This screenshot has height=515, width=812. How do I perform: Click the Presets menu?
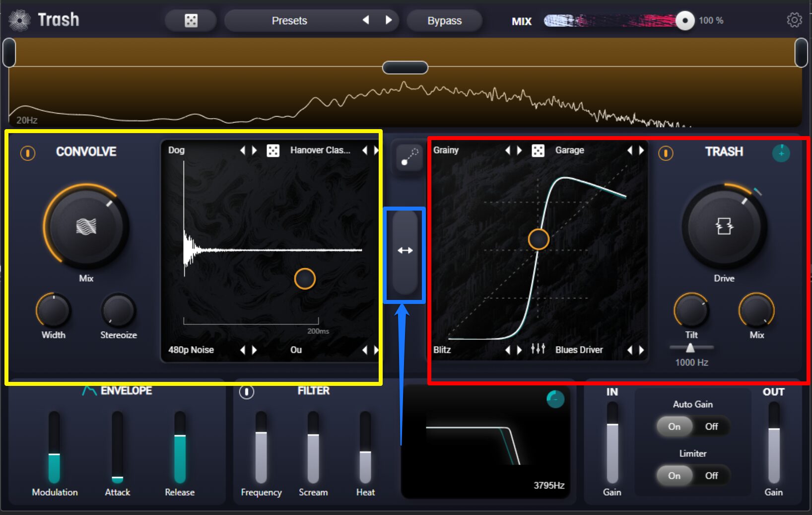click(x=289, y=21)
